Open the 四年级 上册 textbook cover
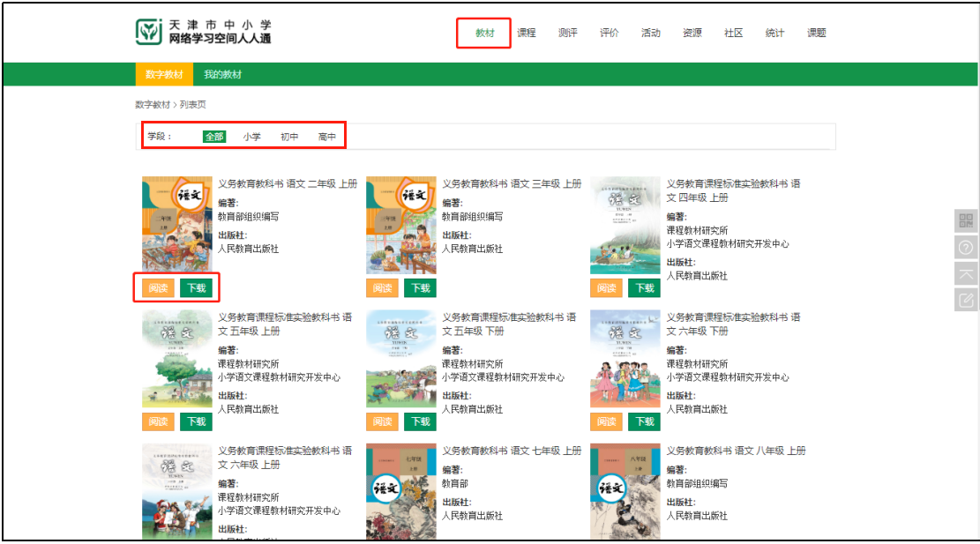This screenshot has height=544, width=980. 625,225
